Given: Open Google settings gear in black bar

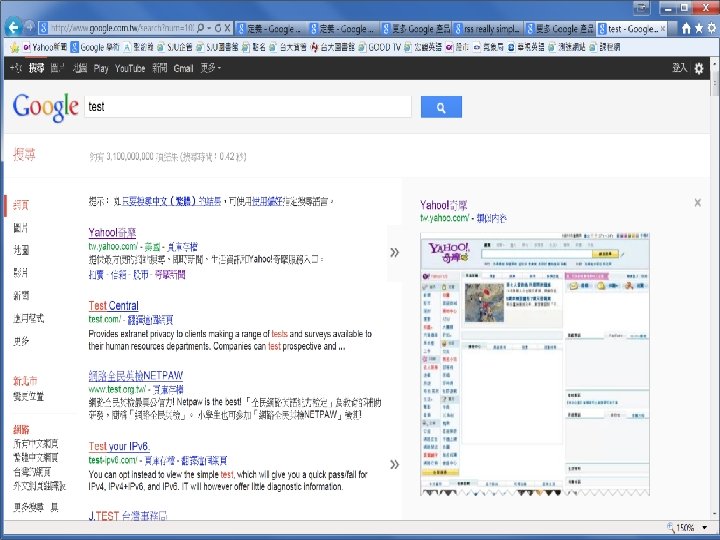Looking at the screenshot, I should tap(699, 68).
